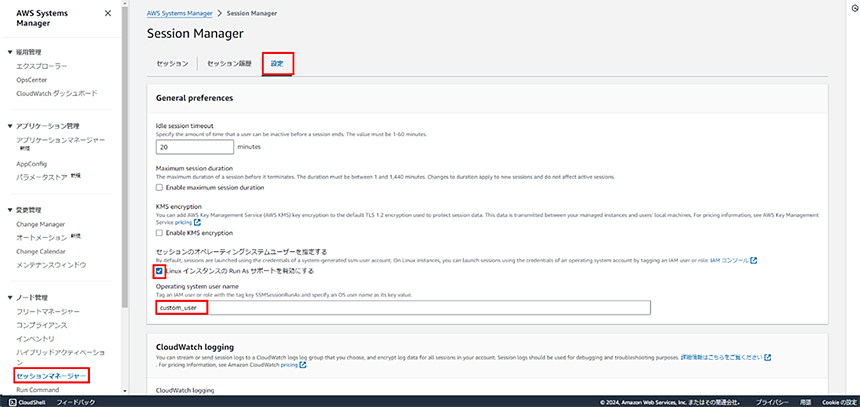
Task: Open インベントリ in sidebar
Action: point(36,338)
